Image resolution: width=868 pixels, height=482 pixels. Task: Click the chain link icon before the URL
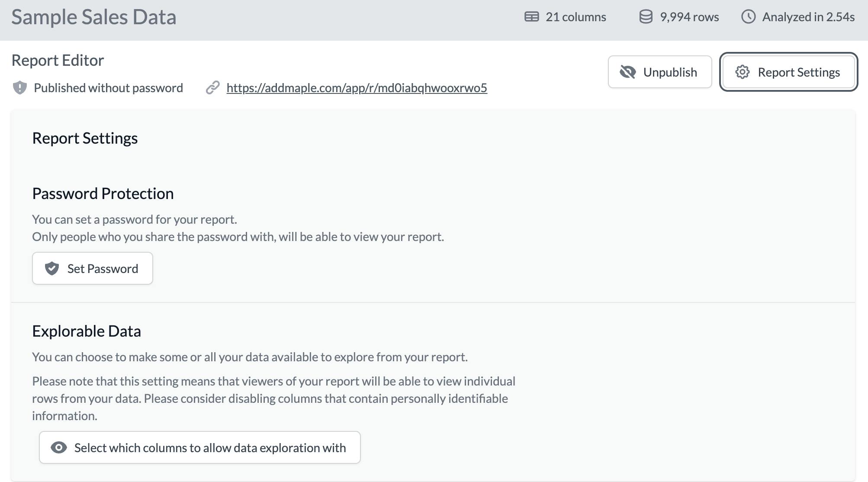(212, 88)
